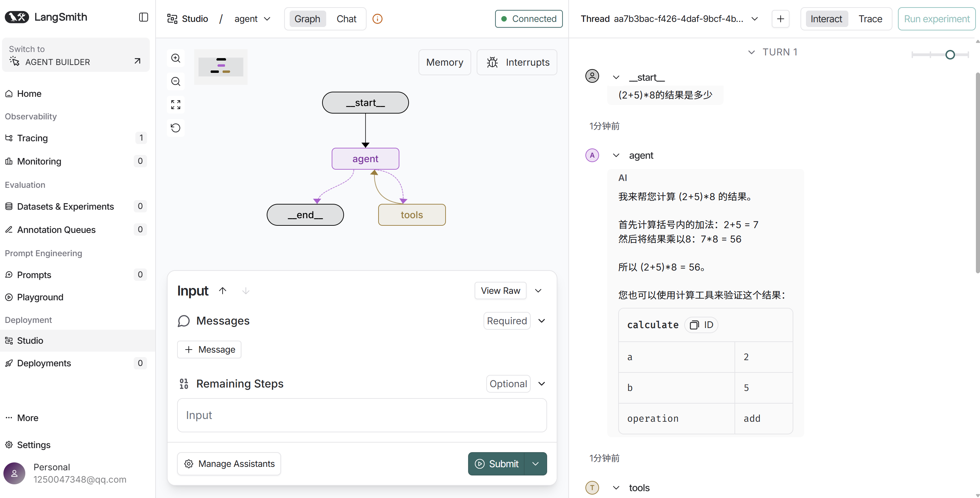Click the Manage Assistants button
This screenshot has height=498, width=980.
(229, 463)
